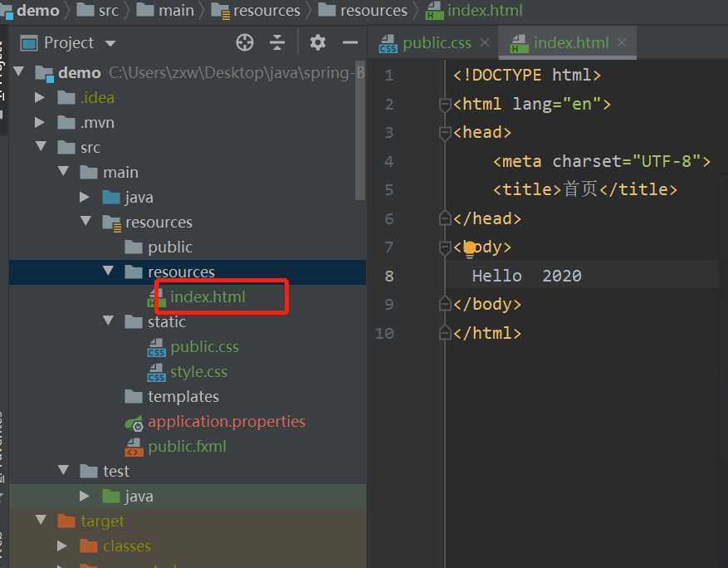728x568 pixels.
Task: Click the CSS file icon on public.css tab
Action: tap(388, 44)
